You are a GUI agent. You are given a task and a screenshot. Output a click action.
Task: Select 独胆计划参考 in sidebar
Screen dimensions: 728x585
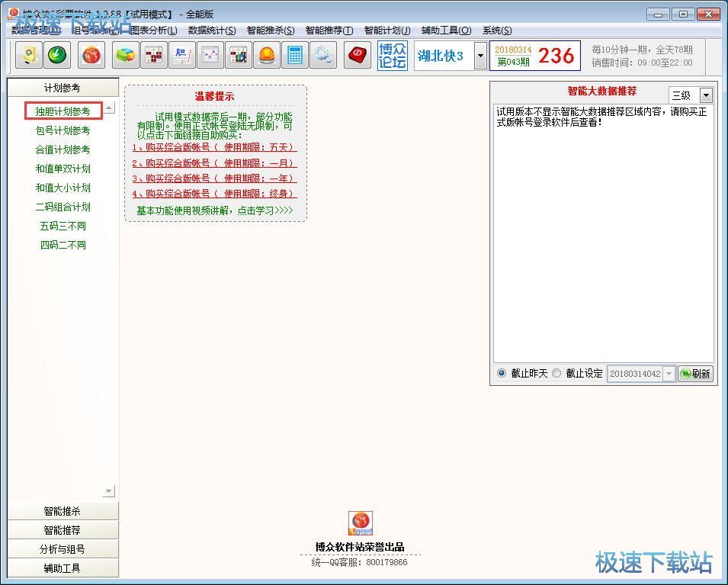pyautogui.click(x=63, y=111)
